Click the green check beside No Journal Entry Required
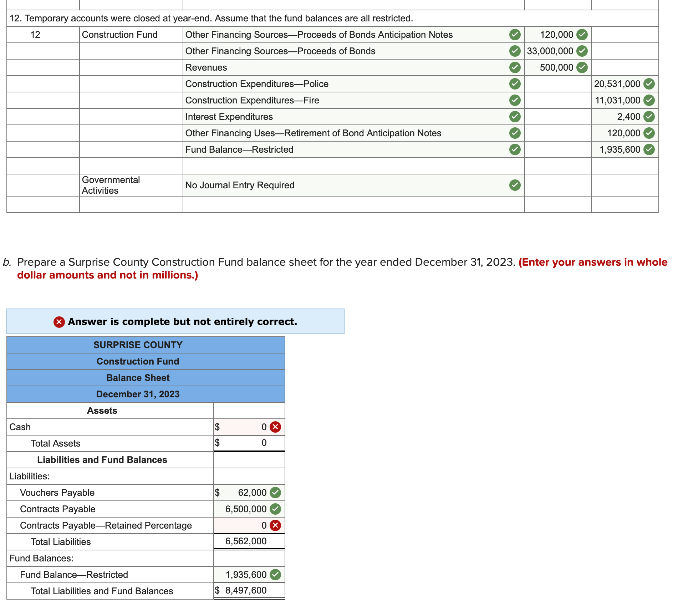The height and width of the screenshot is (616, 678). click(x=514, y=185)
